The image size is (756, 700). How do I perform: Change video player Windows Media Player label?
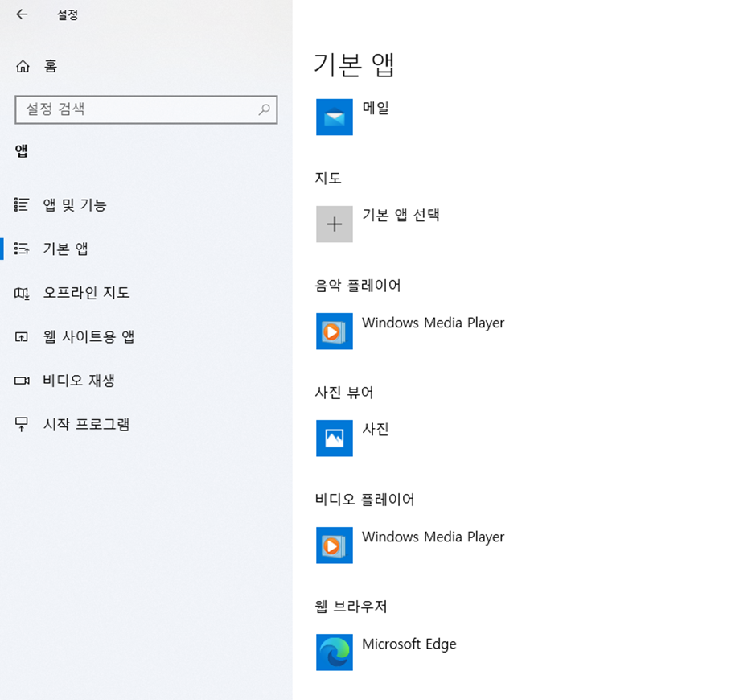click(433, 537)
